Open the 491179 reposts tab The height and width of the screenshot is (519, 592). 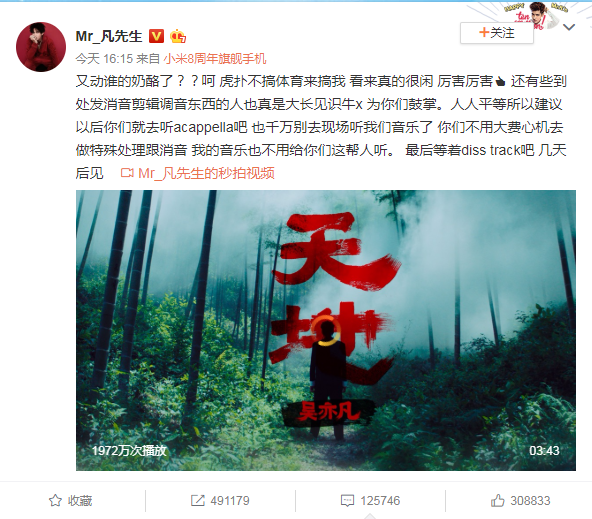pos(220,501)
